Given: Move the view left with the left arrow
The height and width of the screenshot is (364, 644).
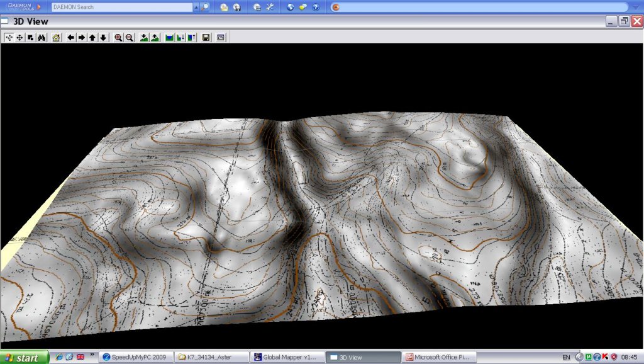Looking at the screenshot, I should (70, 38).
